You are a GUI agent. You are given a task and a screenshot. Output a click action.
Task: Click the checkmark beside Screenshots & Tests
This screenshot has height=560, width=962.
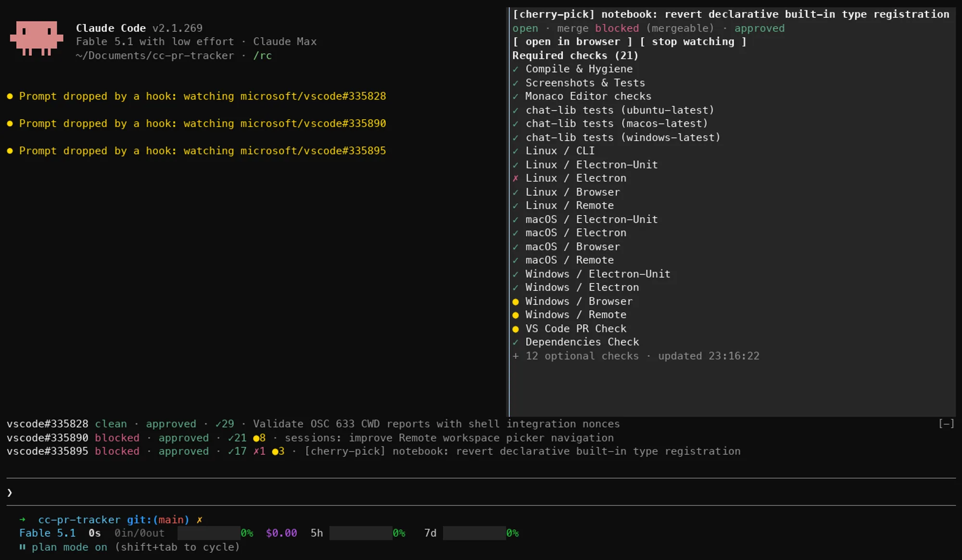516,83
